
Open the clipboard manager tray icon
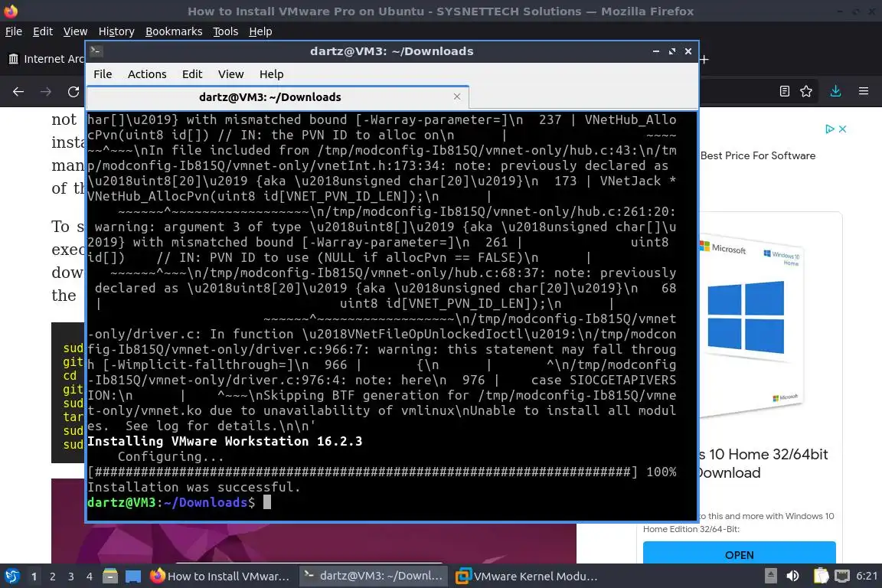822,577
